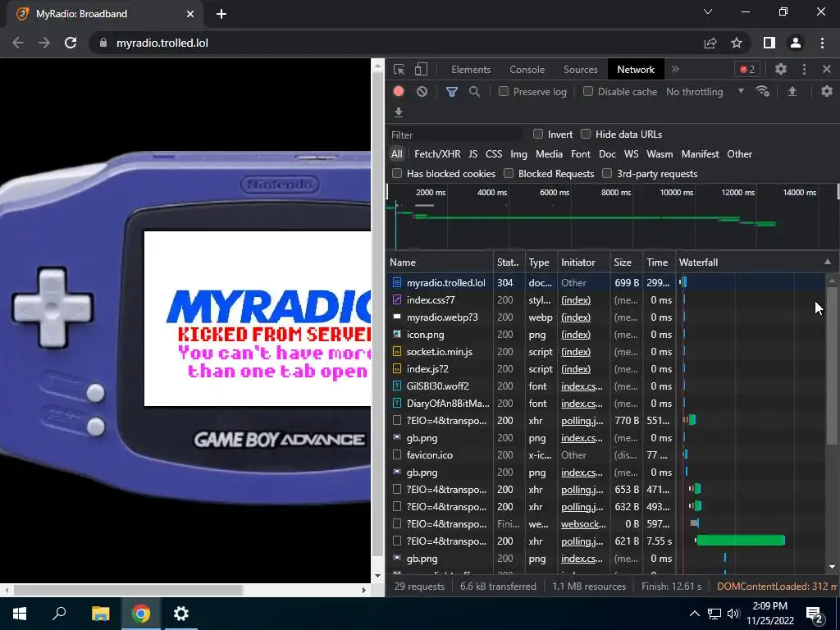This screenshot has height=630, width=840.
Task: Reload the page in Chrome
Action: pyautogui.click(x=71, y=43)
